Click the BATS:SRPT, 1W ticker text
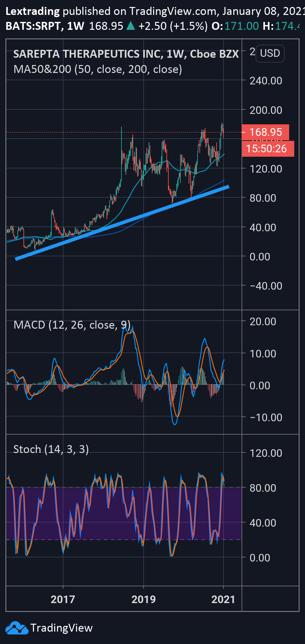The image size is (305, 644). pos(45,26)
